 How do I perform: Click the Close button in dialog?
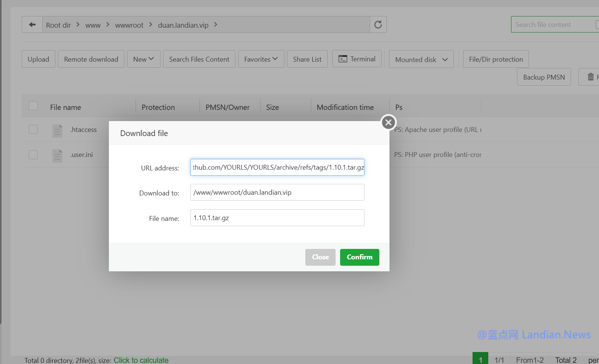coord(320,257)
